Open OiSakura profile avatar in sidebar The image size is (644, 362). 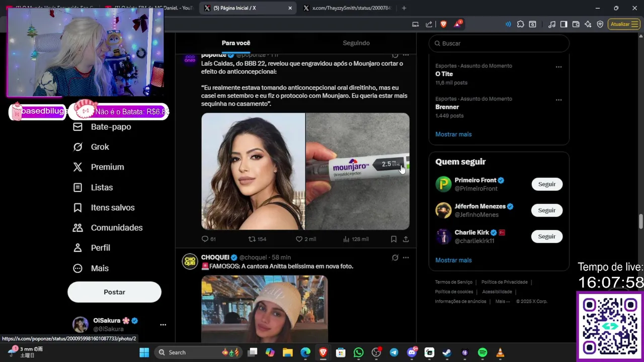80,325
